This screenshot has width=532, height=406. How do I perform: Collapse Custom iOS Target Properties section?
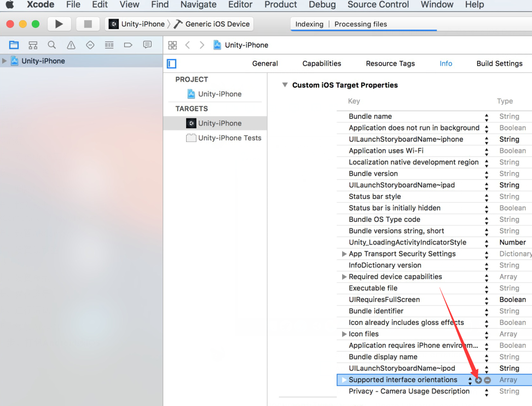[285, 85]
